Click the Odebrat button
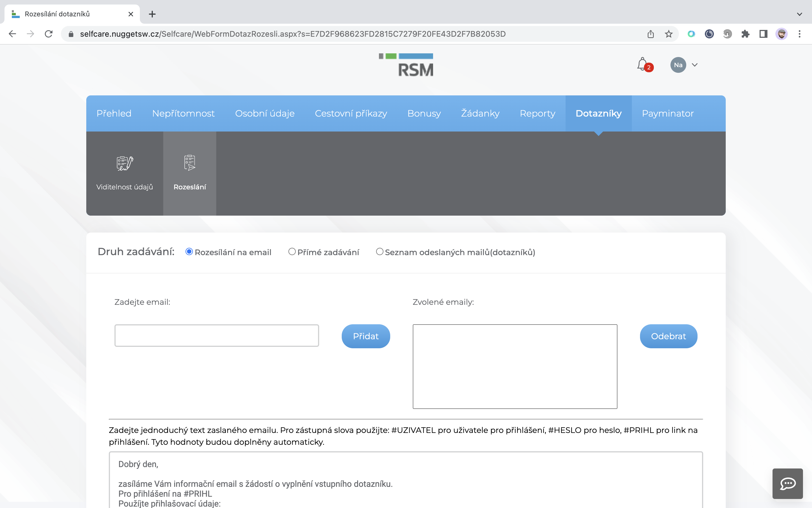Screen dimensions: 812x508 [668, 336]
